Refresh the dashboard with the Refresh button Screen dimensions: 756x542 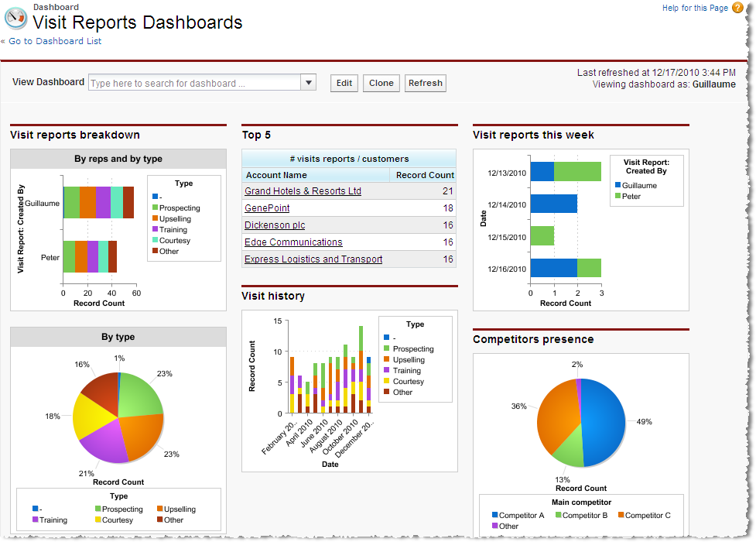[425, 83]
